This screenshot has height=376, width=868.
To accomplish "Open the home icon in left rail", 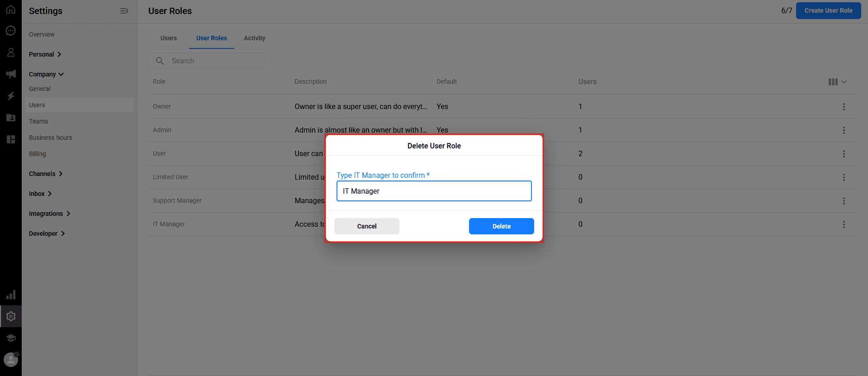I will coord(11,9).
